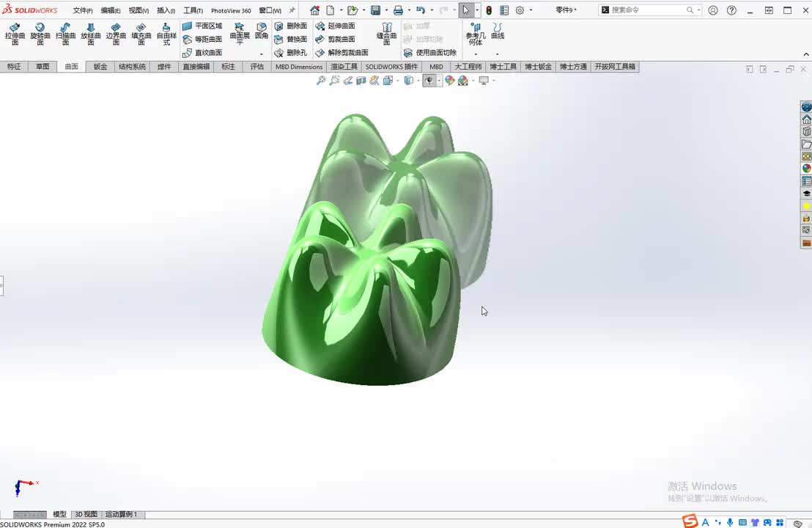812x528 pixels.
Task: Select the 缝合曲面 knit surface tool
Action: [x=386, y=34]
